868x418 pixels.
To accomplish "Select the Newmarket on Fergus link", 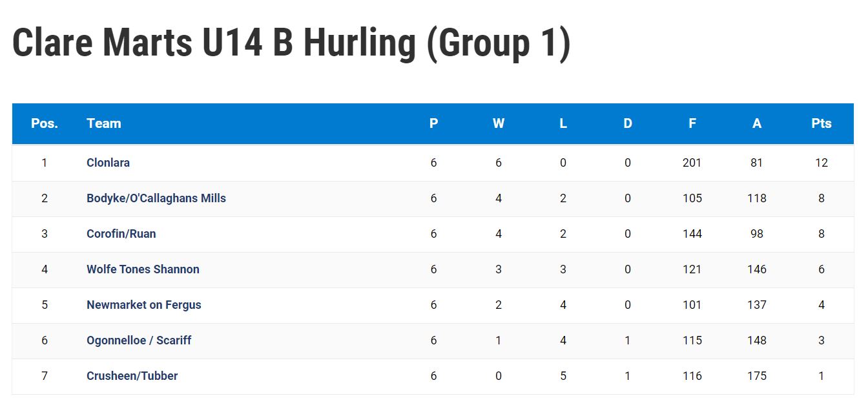I will 144,305.
